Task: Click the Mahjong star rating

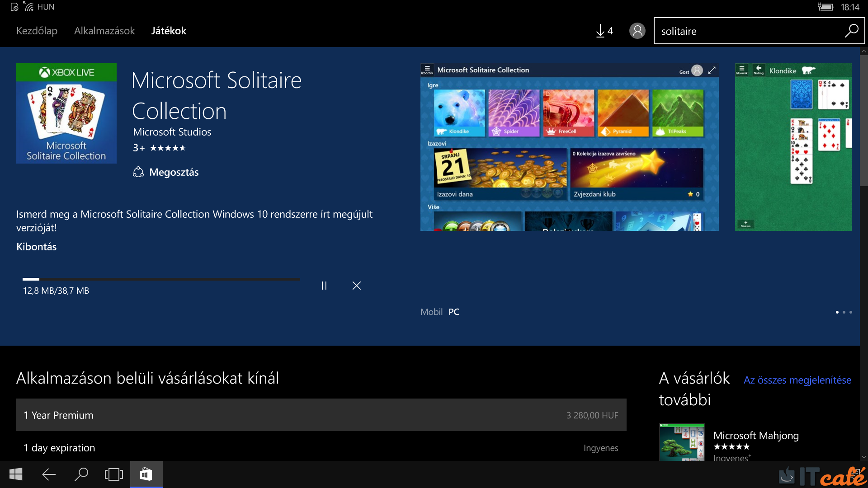Action: [x=731, y=446]
